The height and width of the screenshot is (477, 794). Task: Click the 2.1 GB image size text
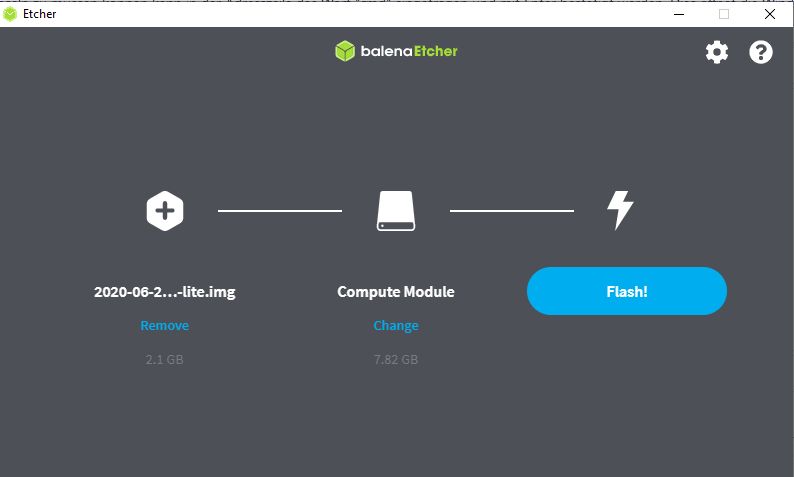[165, 360]
